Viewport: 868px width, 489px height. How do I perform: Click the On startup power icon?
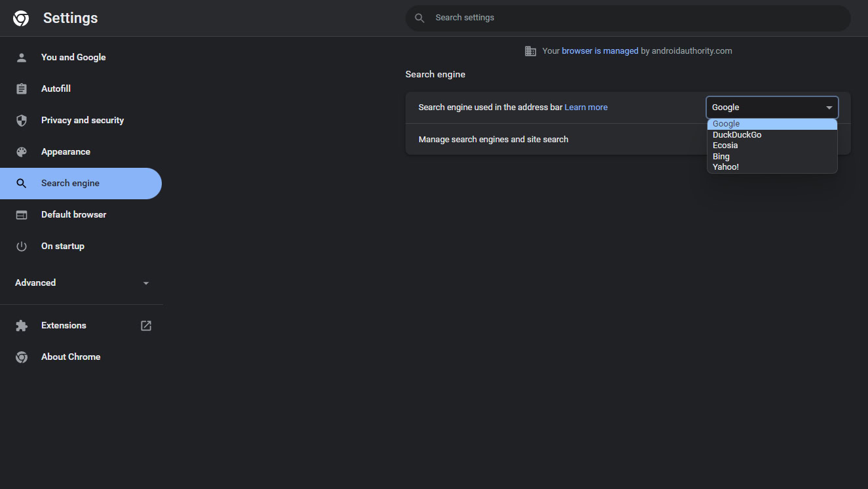(x=22, y=246)
